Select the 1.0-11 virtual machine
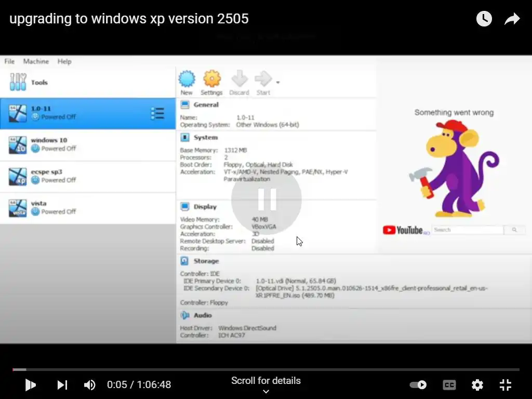 pyautogui.click(x=87, y=113)
